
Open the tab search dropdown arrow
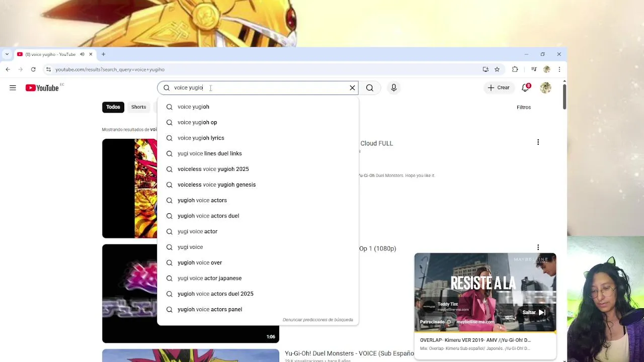7,54
